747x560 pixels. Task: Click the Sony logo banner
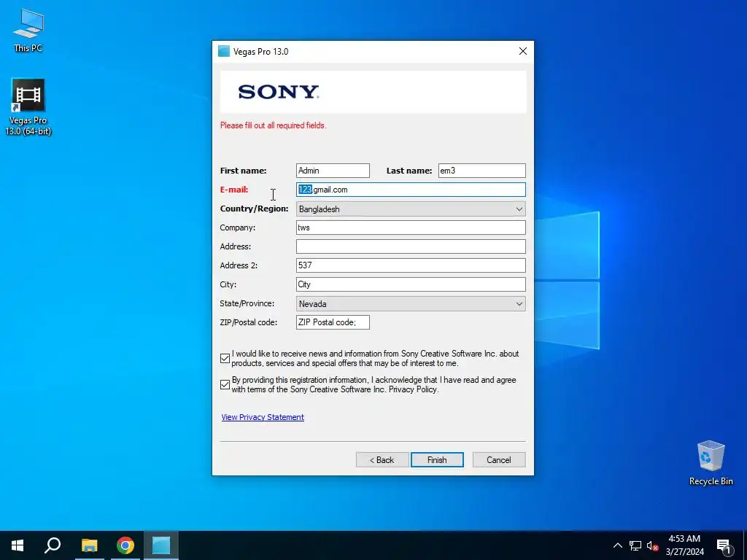click(x=373, y=92)
